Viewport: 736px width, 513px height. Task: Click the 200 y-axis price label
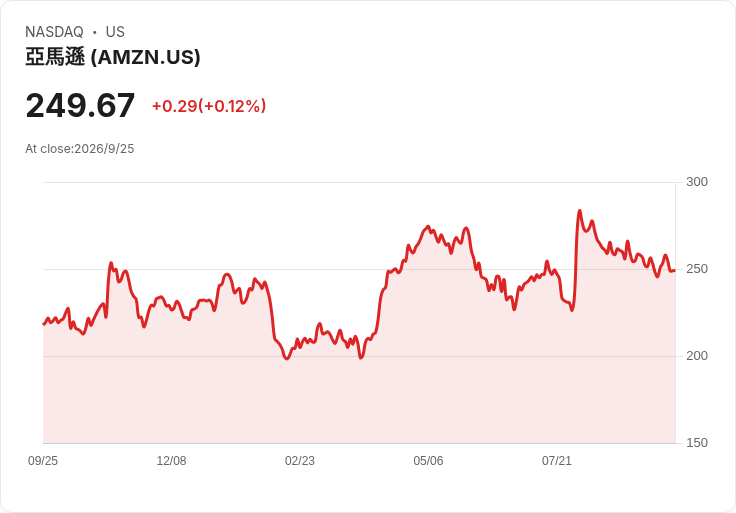(697, 356)
